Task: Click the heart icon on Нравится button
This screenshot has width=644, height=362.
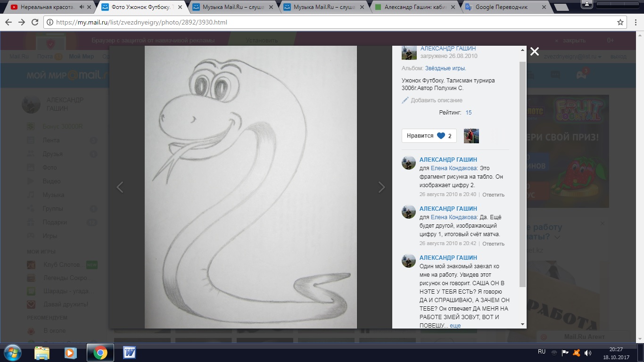Action: coord(441,136)
